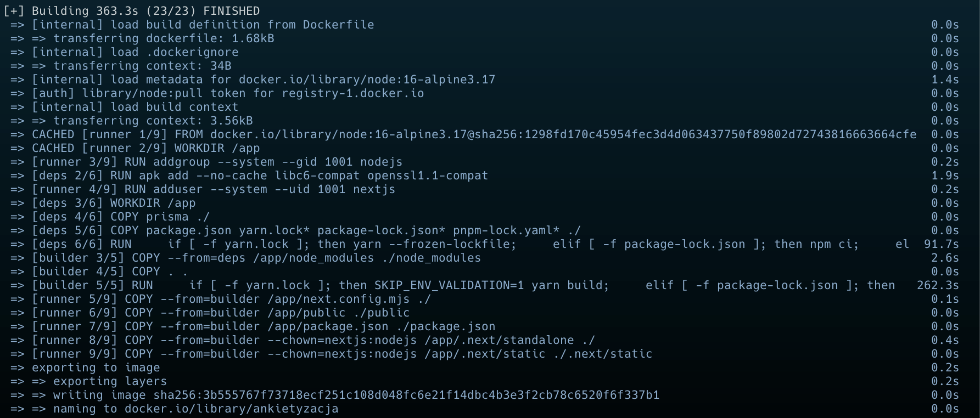Click the "exporting layers" line
This screenshot has height=418, width=980.
[x=110, y=381]
